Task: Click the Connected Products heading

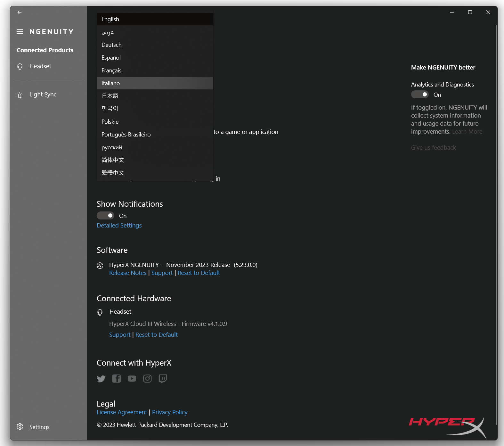Action: pyautogui.click(x=45, y=50)
